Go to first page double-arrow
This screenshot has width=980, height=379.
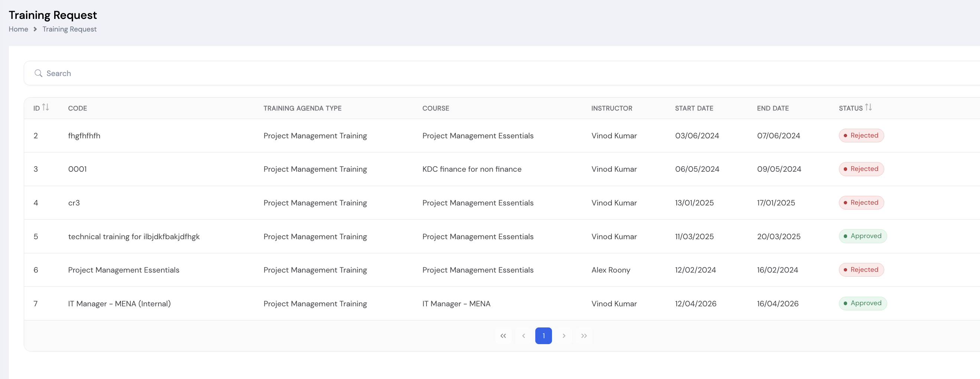tap(503, 336)
